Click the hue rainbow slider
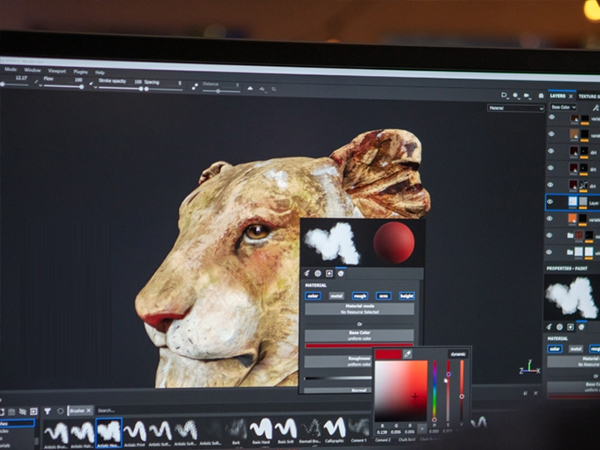The width and height of the screenshot is (600, 450). [434, 390]
